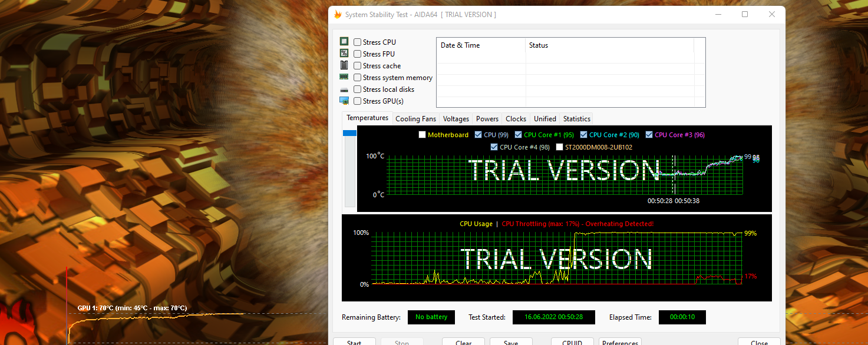The width and height of the screenshot is (868, 345).
Task: Click the cache chip icon beside Stress cache
Action: coord(344,65)
